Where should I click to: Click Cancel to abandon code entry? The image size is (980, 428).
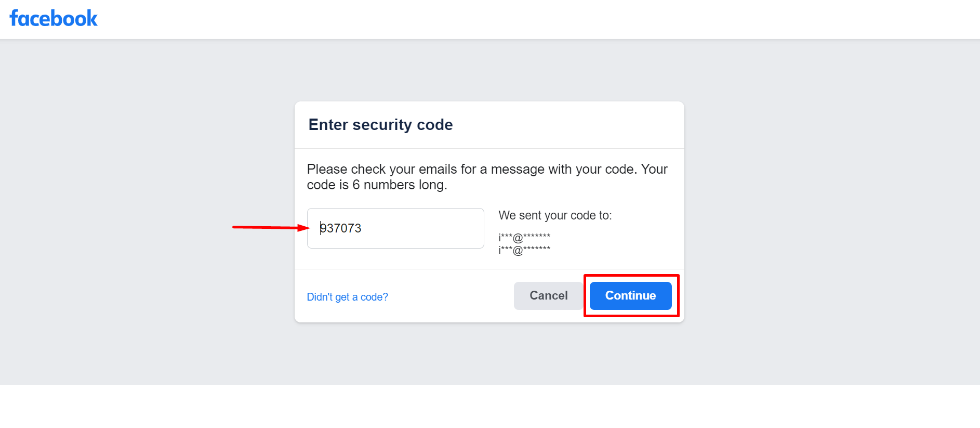(x=548, y=295)
